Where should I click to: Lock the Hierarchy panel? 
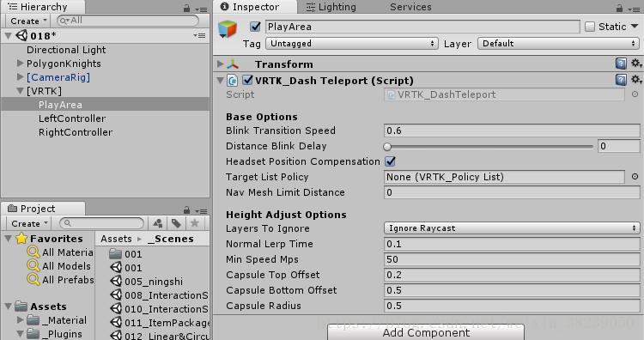point(187,8)
